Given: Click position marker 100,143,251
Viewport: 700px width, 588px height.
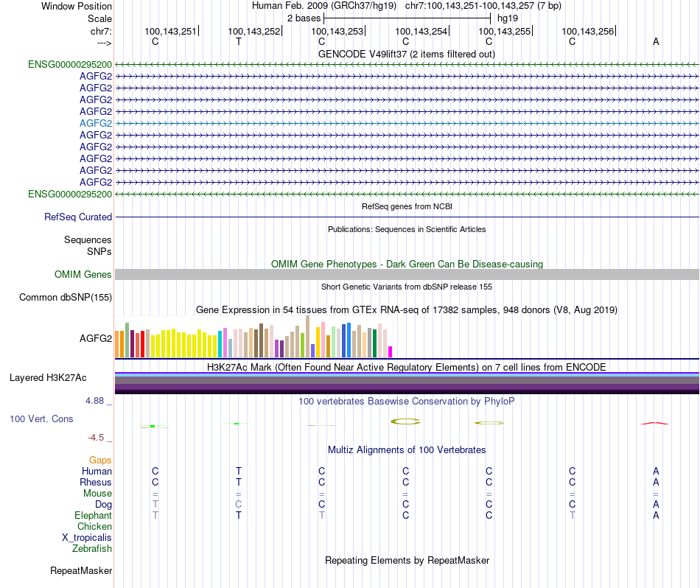Looking at the screenshot, I should point(170,31).
